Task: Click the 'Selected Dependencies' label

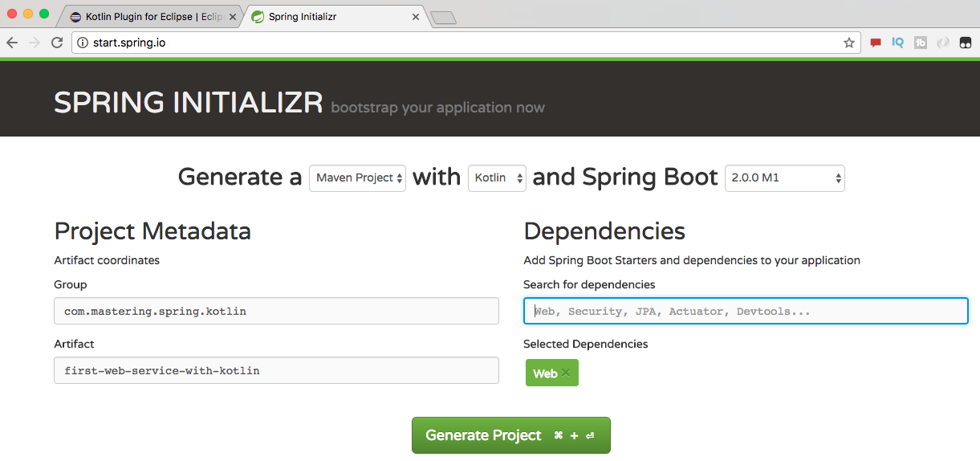Action: [586, 344]
